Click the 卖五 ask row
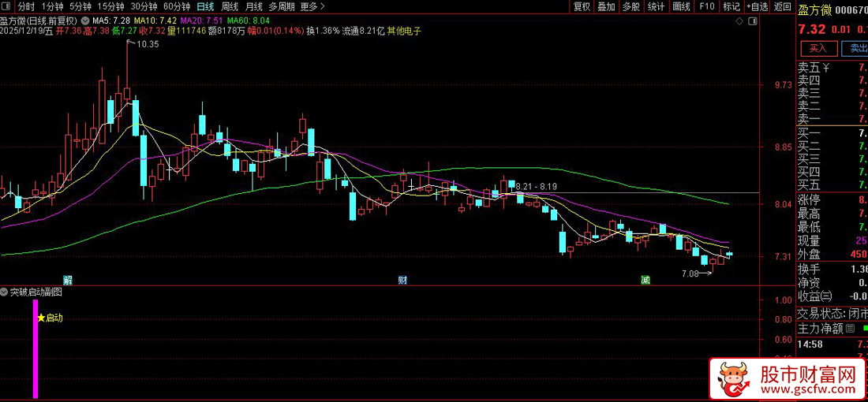The width and height of the screenshot is (868, 402). click(x=832, y=68)
